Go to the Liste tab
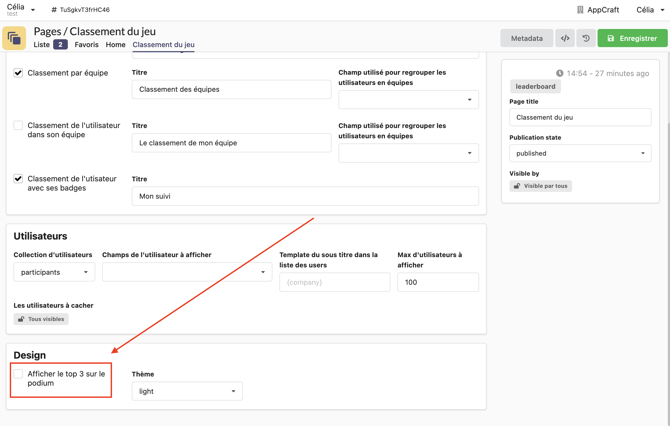670x426 pixels. [41, 45]
